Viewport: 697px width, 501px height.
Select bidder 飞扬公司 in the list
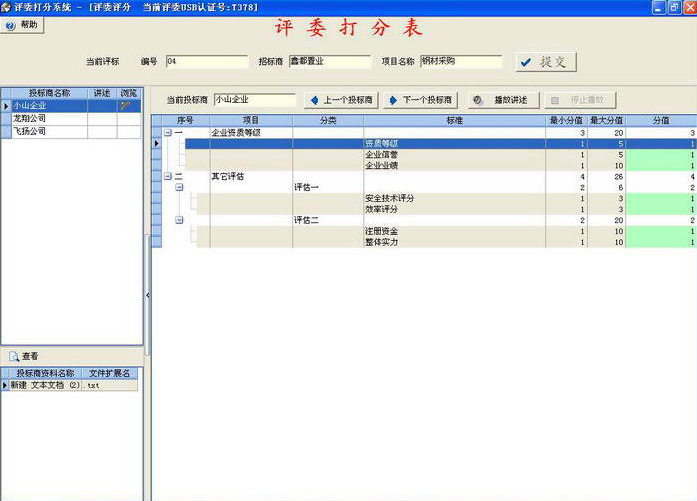[x=71, y=132]
